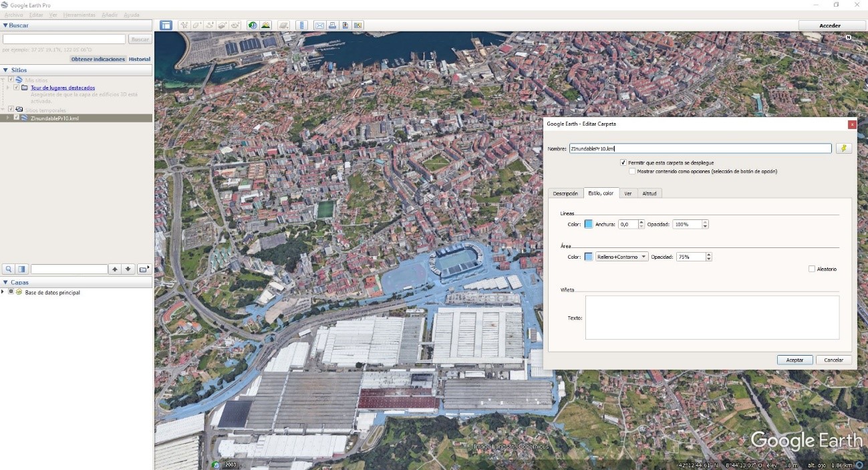Click the Add Image Overlay icon
The height and width of the screenshot is (470, 868).
pyautogui.click(x=223, y=25)
